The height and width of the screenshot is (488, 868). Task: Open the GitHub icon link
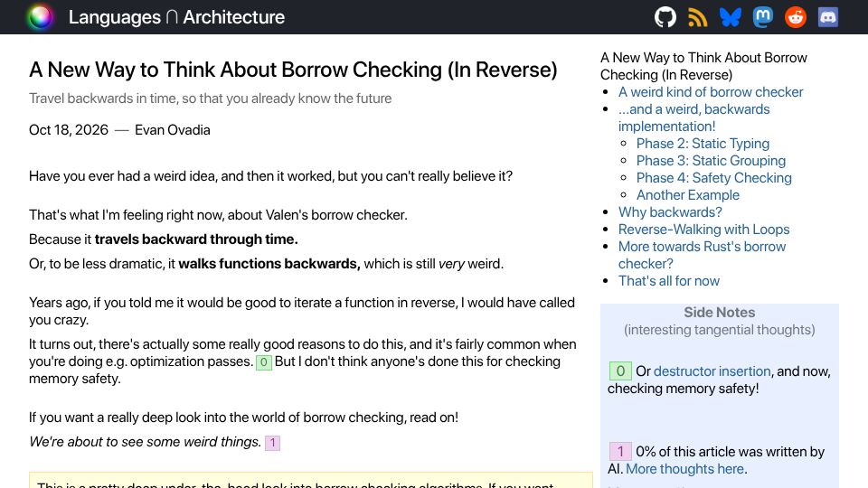click(x=665, y=17)
